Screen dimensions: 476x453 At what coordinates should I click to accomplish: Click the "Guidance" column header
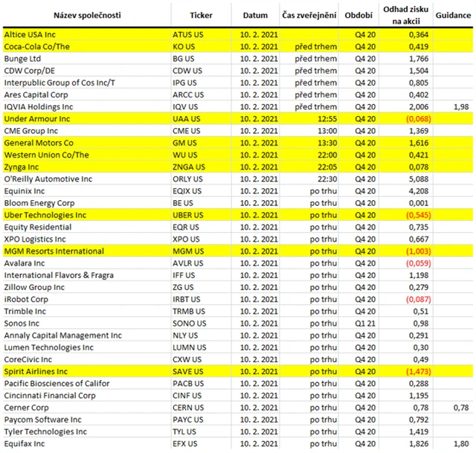453,15
